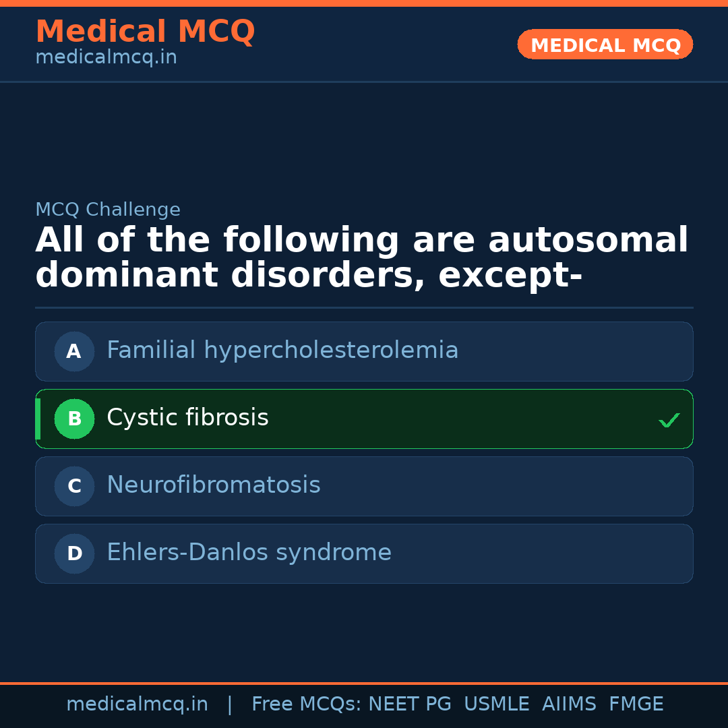Pick the Neurofibromatosis answer text
The image size is (728, 728).
213,485
